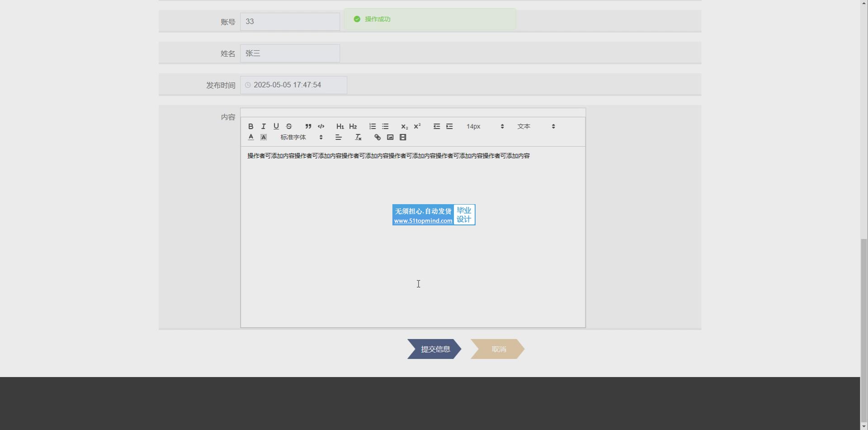Apply superscript formatting
This screenshot has height=430, width=868.
point(417,126)
